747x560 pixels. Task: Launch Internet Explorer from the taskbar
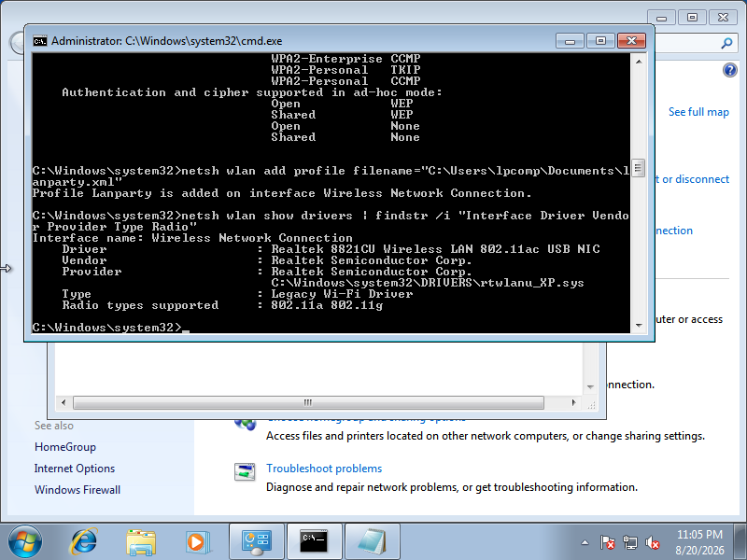[84, 542]
